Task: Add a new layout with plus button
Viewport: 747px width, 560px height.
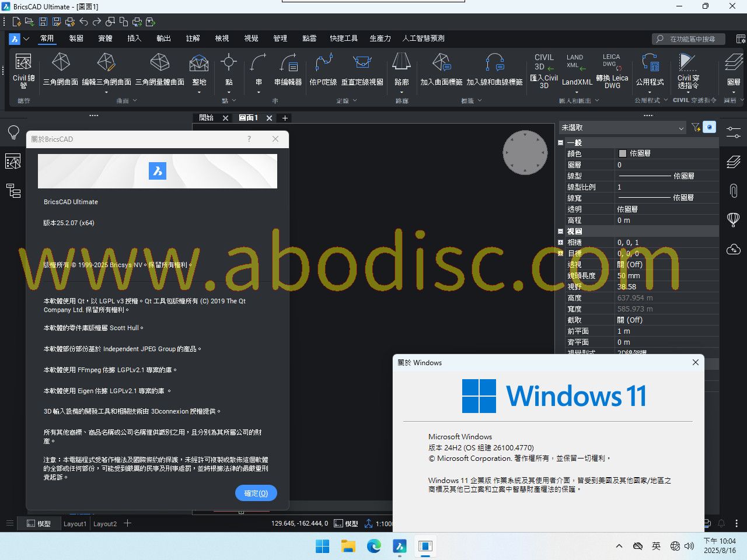Action: pos(127,523)
